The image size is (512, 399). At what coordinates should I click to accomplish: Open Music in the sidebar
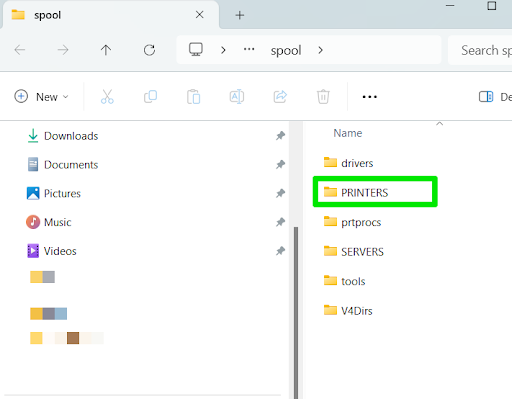click(49, 222)
